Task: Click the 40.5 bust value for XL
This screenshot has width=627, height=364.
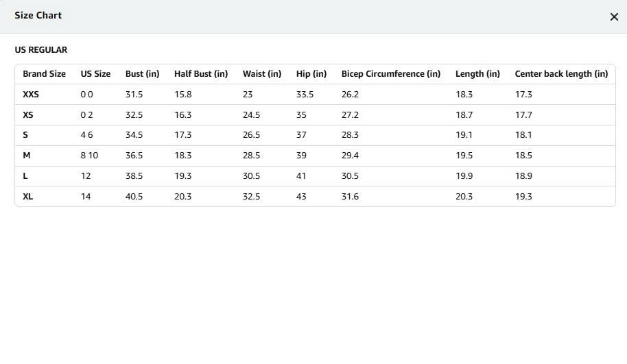Action: pos(134,197)
